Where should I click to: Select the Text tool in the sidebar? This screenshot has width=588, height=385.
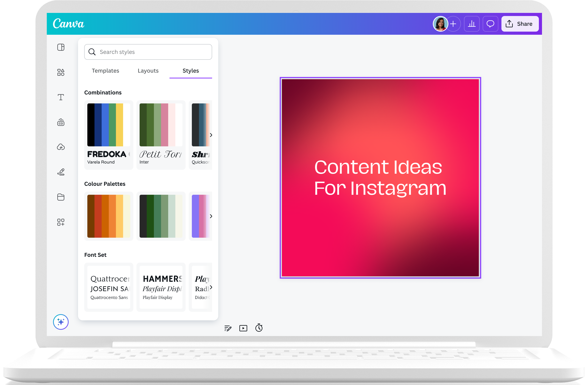tap(60, 97)
